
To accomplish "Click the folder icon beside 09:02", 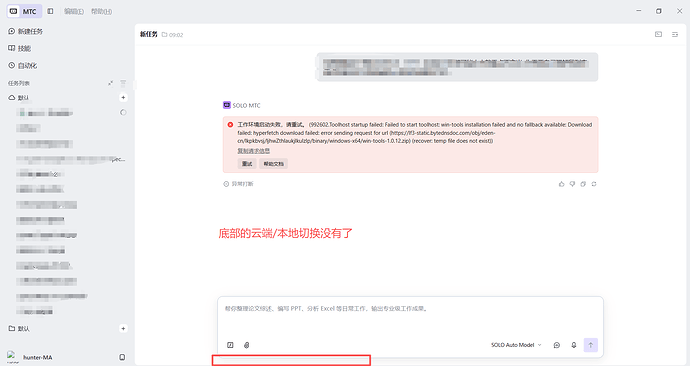I will [164, 35].
